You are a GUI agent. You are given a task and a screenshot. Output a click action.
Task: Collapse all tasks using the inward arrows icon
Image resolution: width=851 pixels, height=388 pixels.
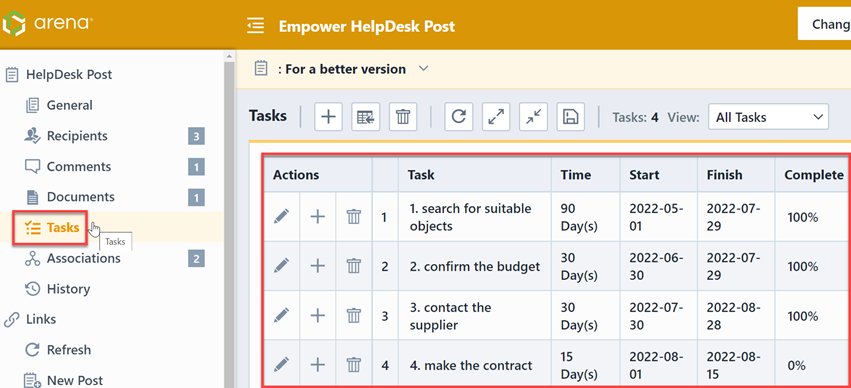tap(534, 117)
